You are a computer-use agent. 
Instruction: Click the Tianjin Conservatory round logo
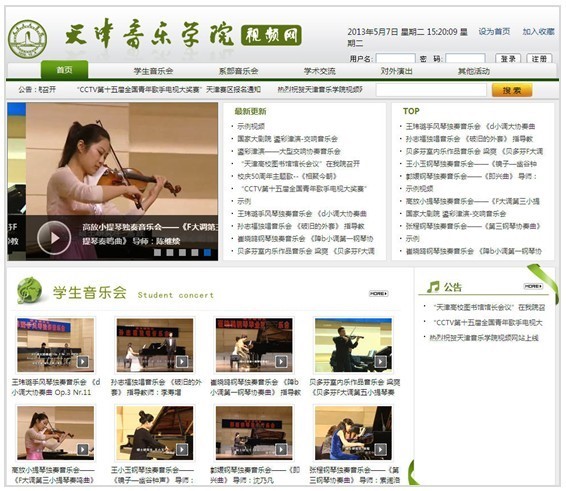27,39
